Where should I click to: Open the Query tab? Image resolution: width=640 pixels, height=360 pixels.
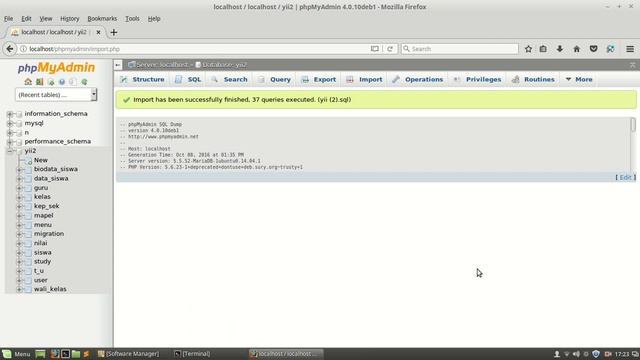point(274,80)
